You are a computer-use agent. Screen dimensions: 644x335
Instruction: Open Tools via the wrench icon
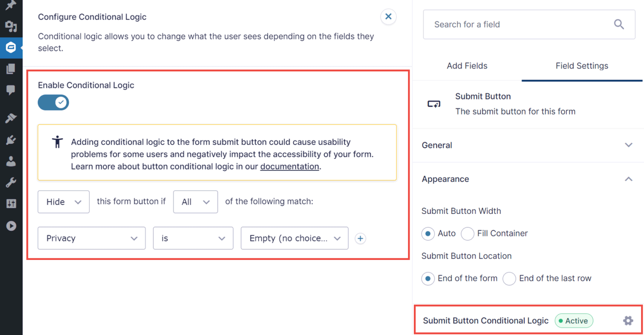click(x=11, y=182)
